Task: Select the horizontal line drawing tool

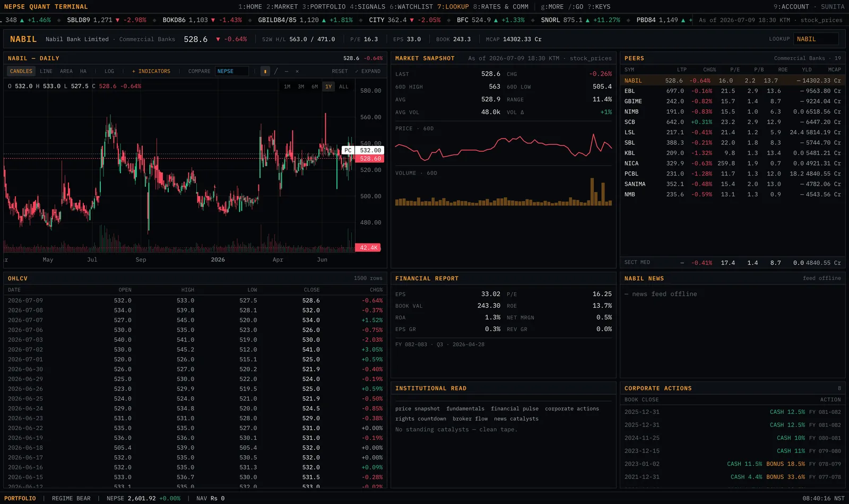Action: click(x=287, y=71)
